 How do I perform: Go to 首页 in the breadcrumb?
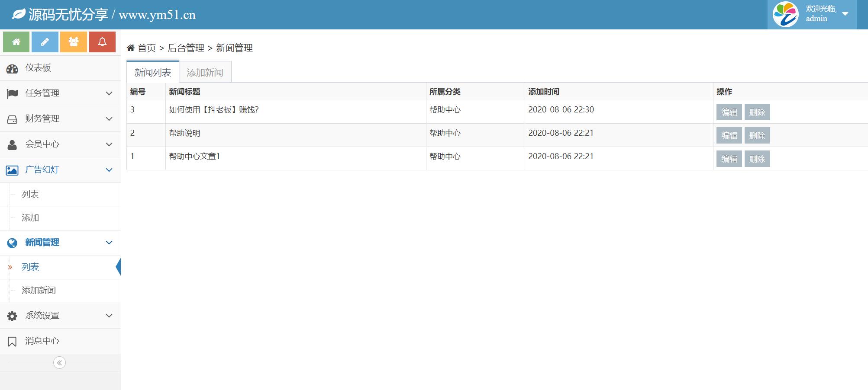point(146,48)
